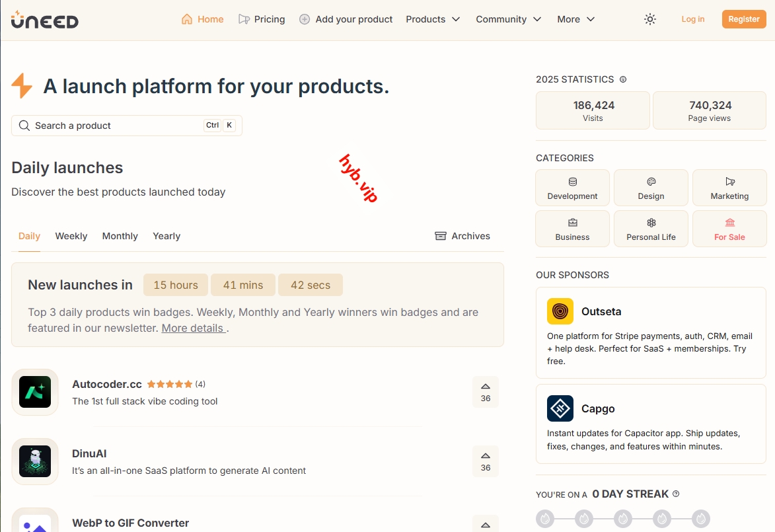Screen dimensions: 775x532
Task: Select the Development category
Action: [x=572, y=188]
